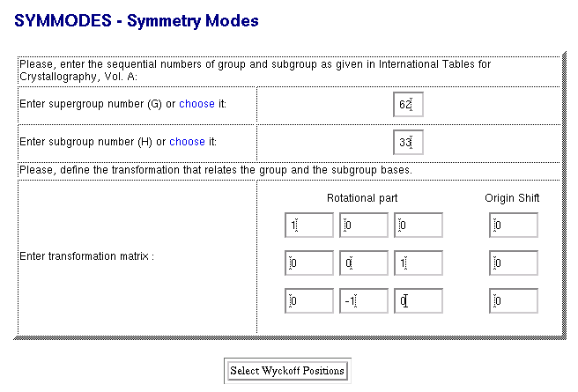Focus rotational matrix row 1, column 1 field
This screenshot has width=578, height=392.
click(309, 226)
